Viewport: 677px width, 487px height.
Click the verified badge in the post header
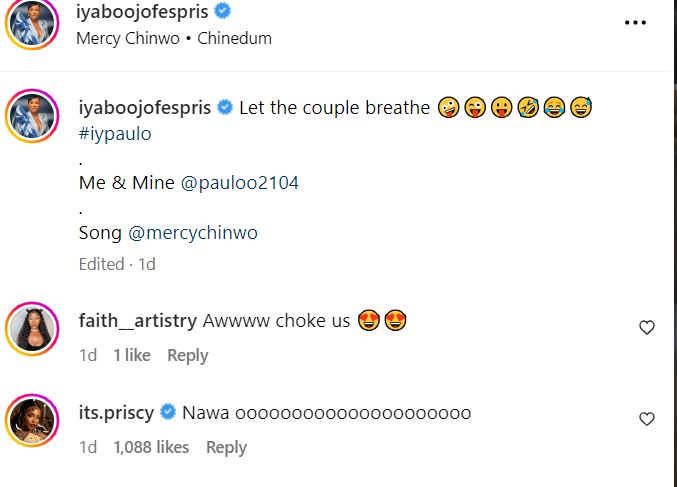226,13
